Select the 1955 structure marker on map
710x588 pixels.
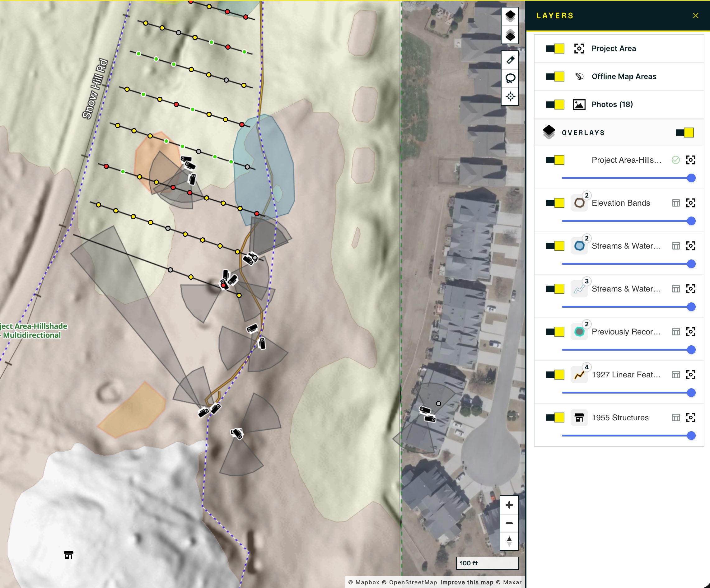69,555
